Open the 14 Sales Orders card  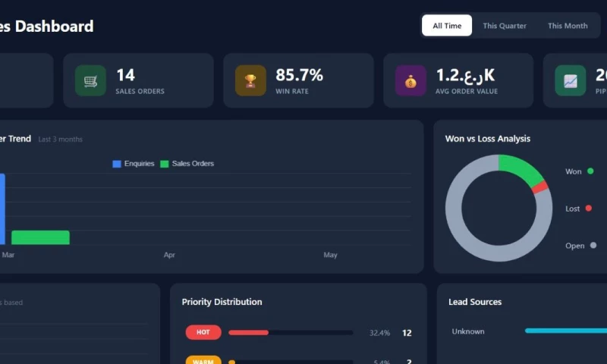(x=138, y=80)
